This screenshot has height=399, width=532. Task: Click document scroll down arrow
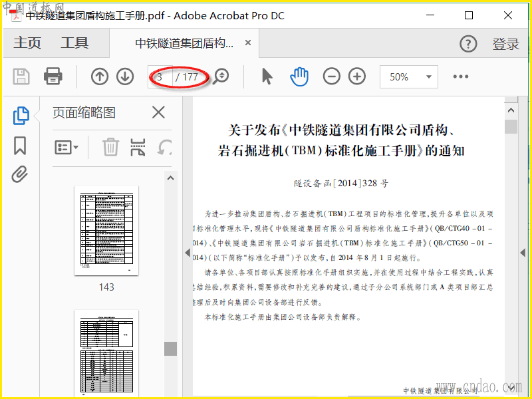pos(511,387)
